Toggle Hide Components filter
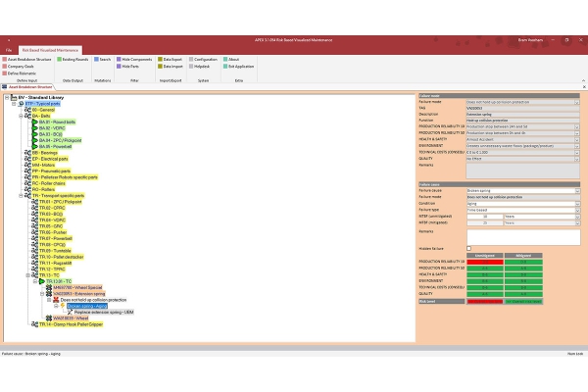The width and height of the screenshot is (588, 392). (134, 59)
